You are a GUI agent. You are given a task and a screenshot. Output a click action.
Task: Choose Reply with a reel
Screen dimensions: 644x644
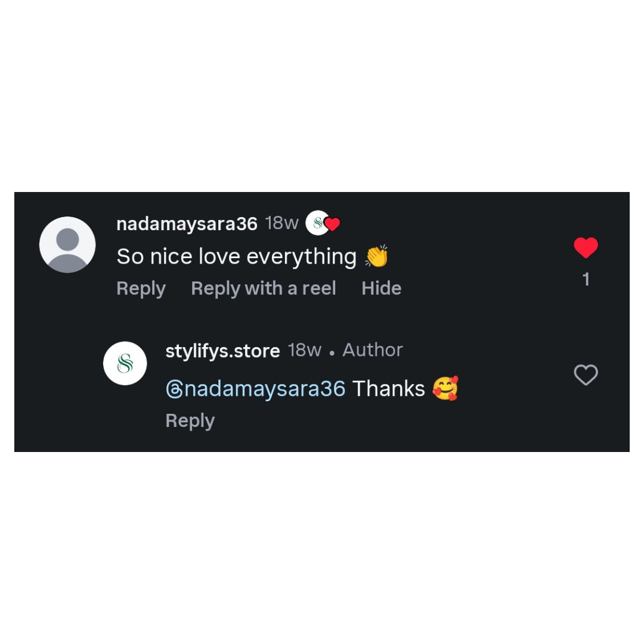264,289
